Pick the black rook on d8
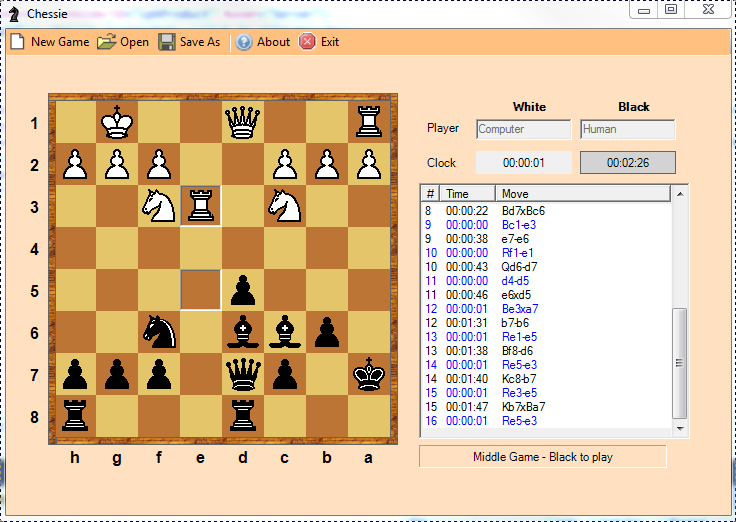 click(243, 416)
